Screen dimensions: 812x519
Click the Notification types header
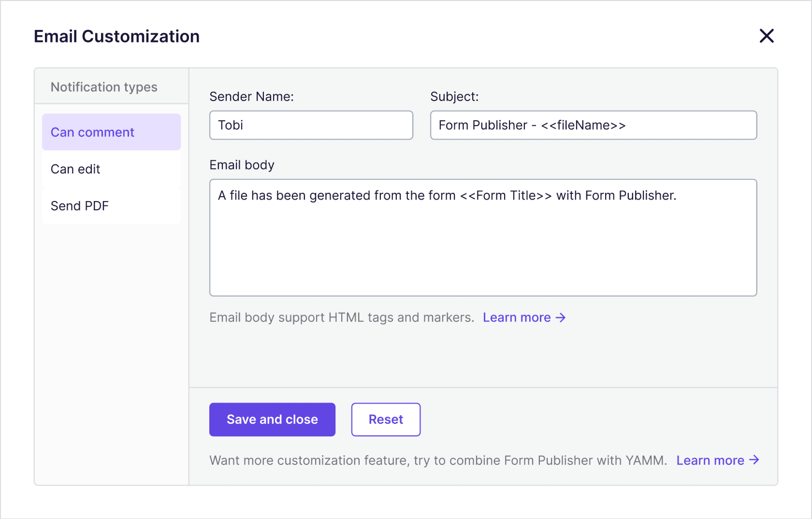coord(104,87)
